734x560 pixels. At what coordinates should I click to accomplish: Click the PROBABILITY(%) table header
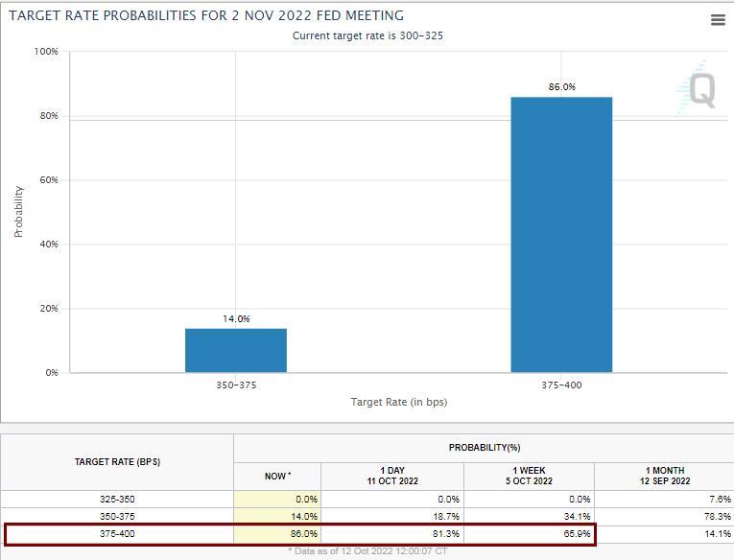click(484, 448)
